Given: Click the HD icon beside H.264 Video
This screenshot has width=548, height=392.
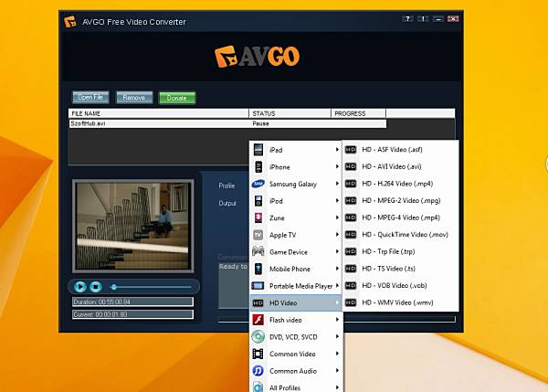Looking at the screenshot, I should [x=351, y=184].
